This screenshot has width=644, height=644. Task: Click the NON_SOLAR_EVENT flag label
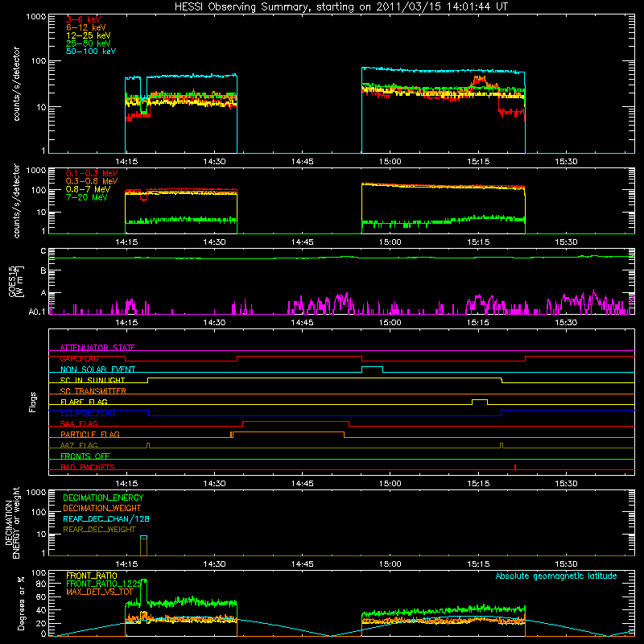pyautogui.click(x=97, y=369)
